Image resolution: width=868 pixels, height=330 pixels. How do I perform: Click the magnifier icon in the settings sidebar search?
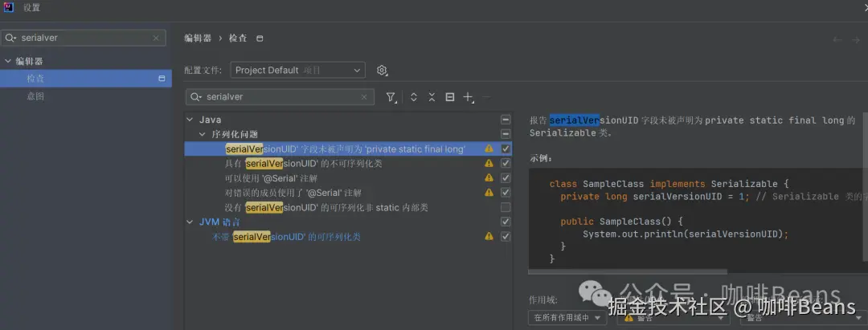pyautogui.click(x=10, y=38)
